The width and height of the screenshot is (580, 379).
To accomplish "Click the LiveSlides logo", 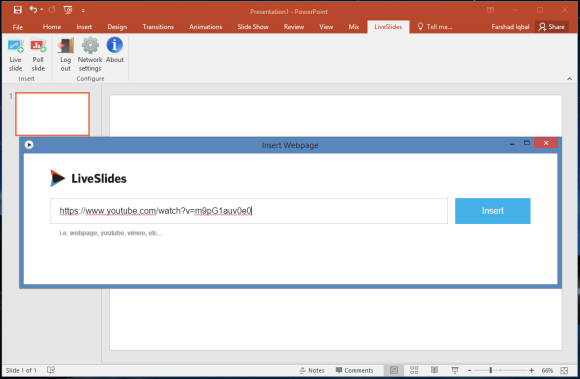I will click(x=88, y=178).
